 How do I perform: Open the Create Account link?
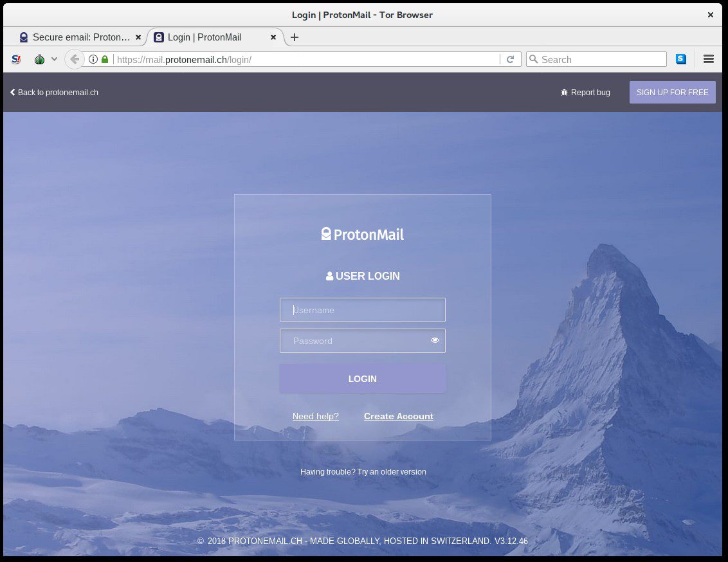398,416
